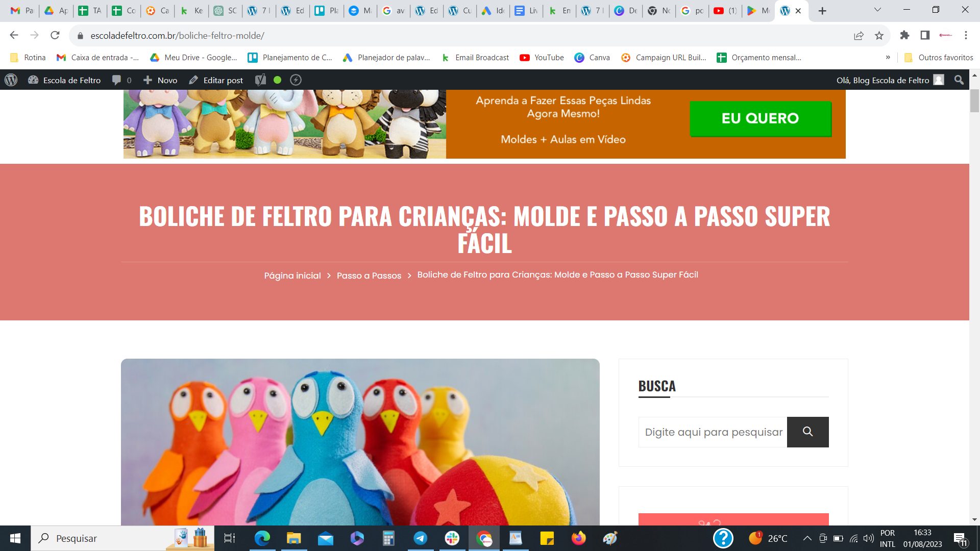Open Meu Drive - Google bookmark
This screenshot has width=980, height=551.
coord(193,58)
